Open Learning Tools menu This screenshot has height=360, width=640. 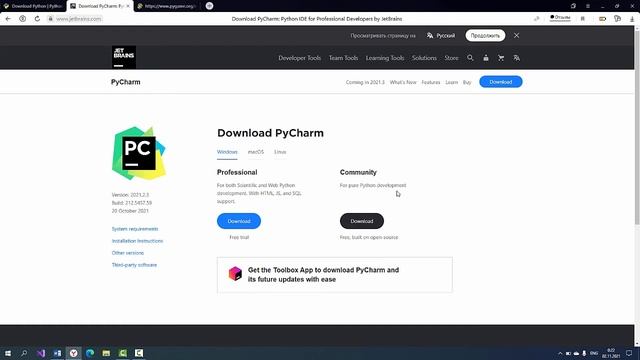coord(385,58)
